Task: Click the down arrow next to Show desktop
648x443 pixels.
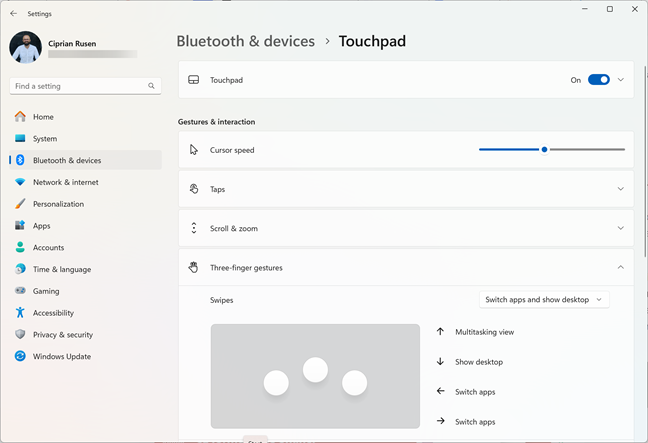Action: [440, 362]
